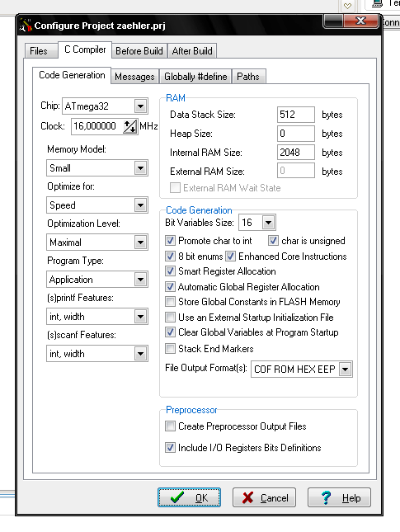Open the Optimize for dropdown
Image resolution: width=400 pixels, height=532 pixels.
pos(140,205)
